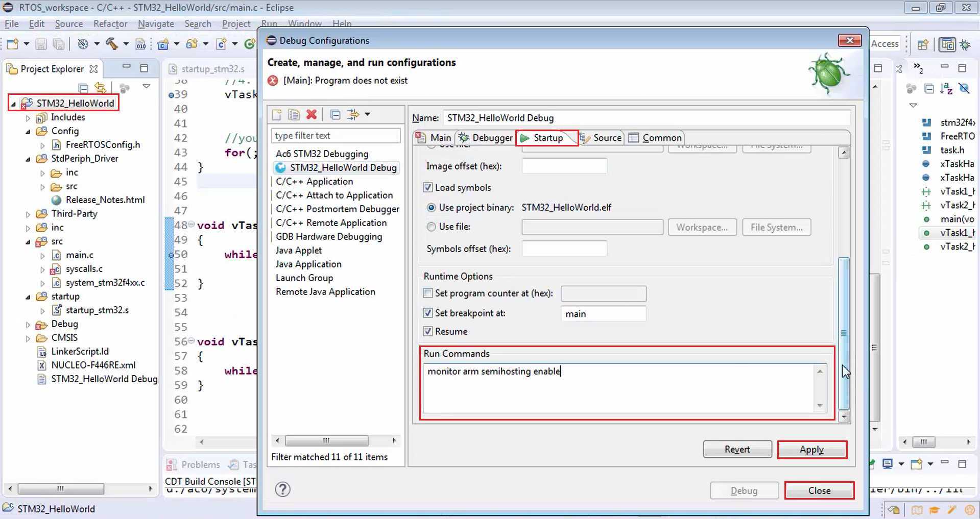Viewport: 980px width, 519px height.
Task: Open the Common tab
Action: click(655, 138)
